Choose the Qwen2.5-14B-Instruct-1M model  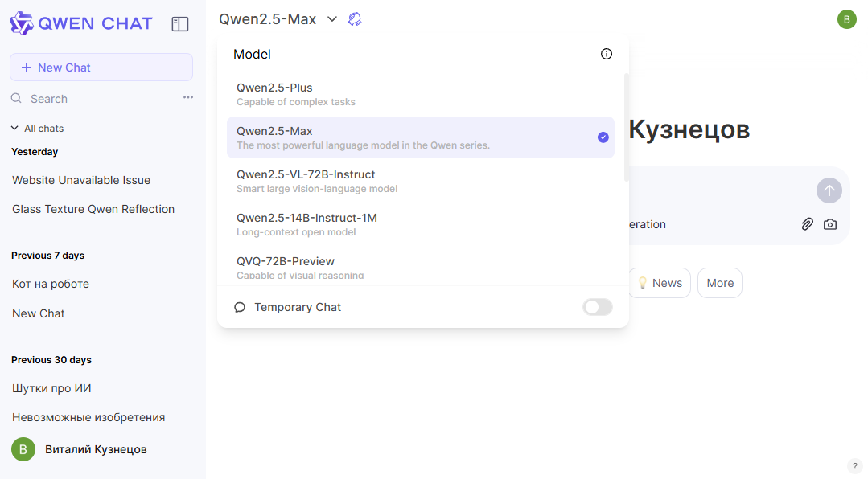[420, 224]
